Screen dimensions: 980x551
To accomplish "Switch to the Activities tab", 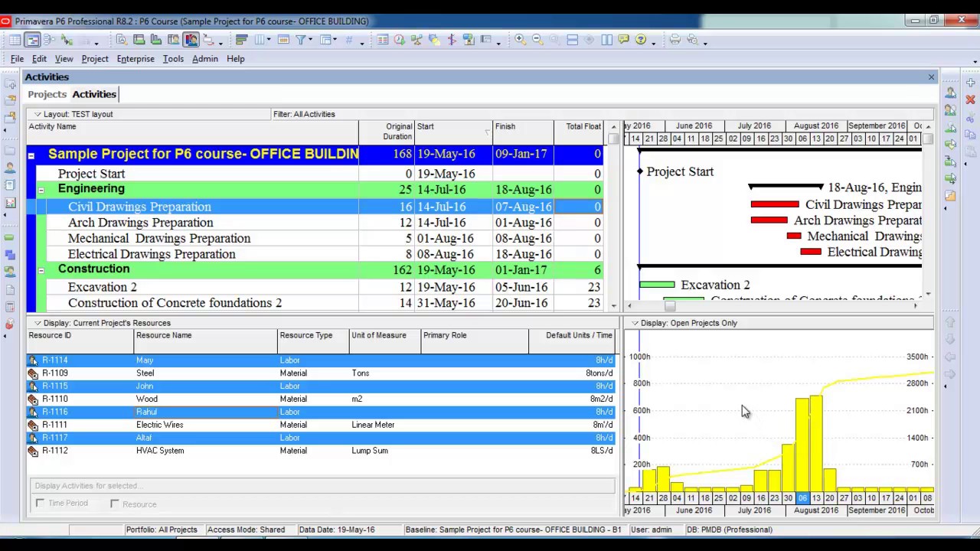I will tap(94, 94).
